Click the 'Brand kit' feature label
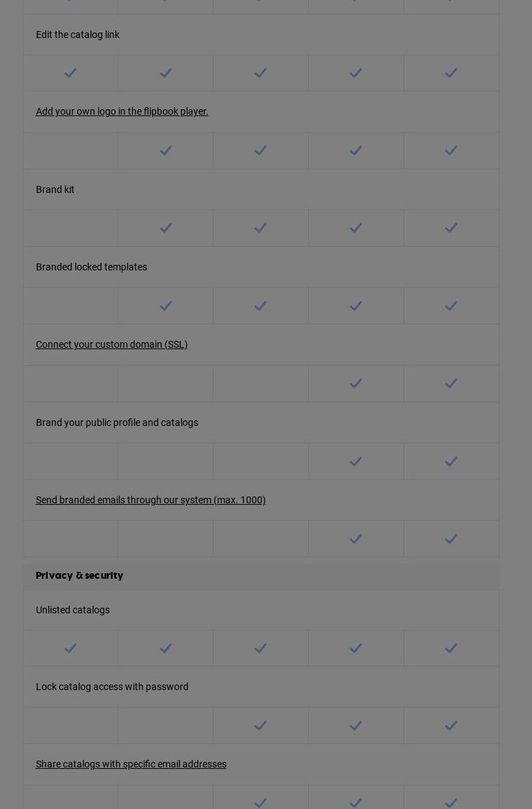 click(x=55, y=189)
